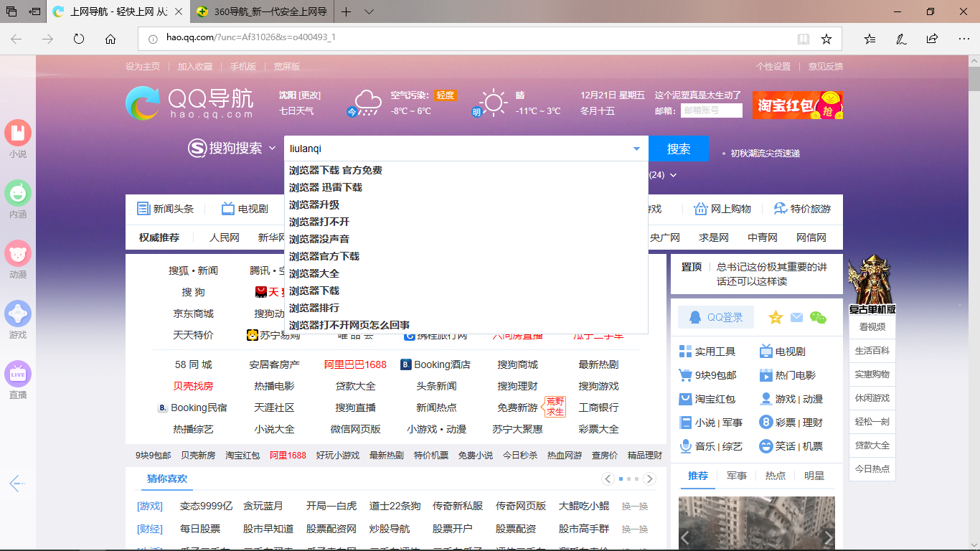Viewport: 980px width, 551px height.
Task: Click the WeChat icon by QQ登录
Action: coord(818,317)
